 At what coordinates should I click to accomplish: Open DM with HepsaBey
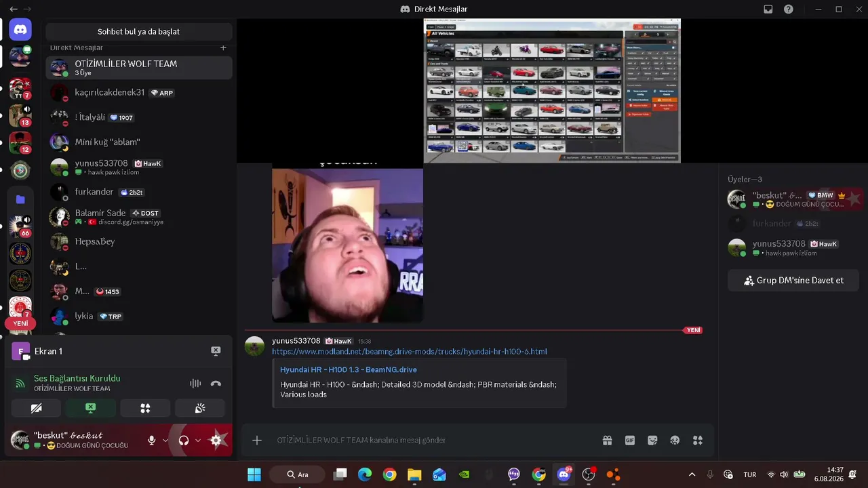pyautogui.click(x=139, y=241)
